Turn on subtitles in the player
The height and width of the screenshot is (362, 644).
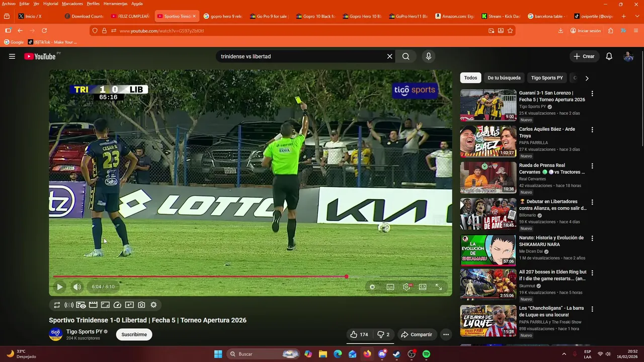click(x=390, y=287)
